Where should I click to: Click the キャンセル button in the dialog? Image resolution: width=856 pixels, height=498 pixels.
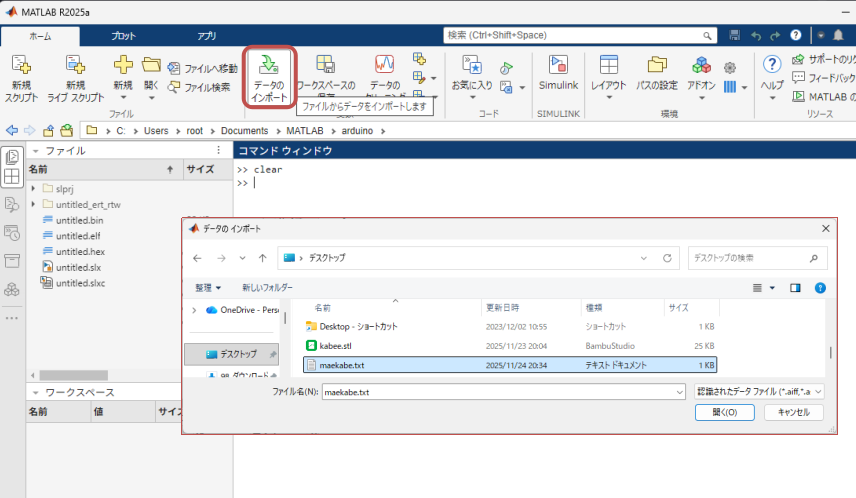[793, 412]
